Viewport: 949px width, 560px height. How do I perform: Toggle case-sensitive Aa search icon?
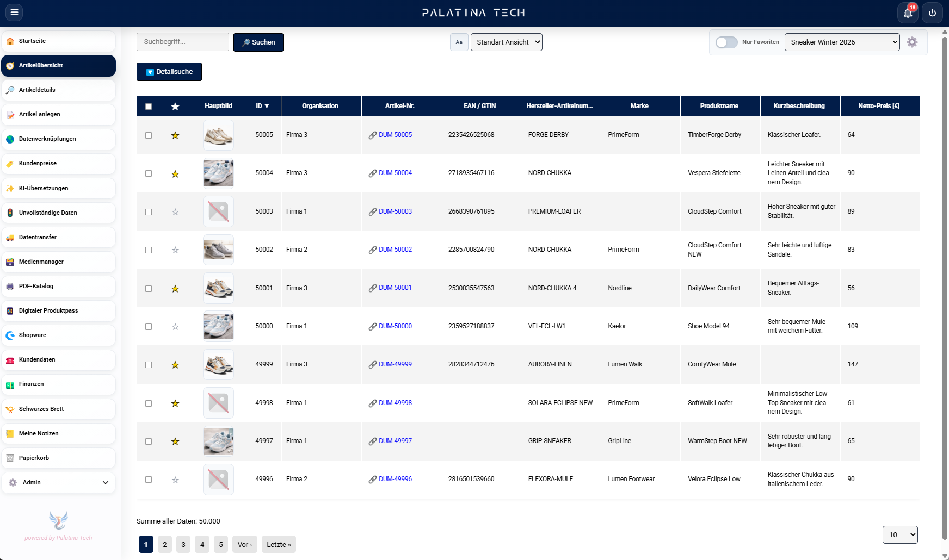[459, 42]
